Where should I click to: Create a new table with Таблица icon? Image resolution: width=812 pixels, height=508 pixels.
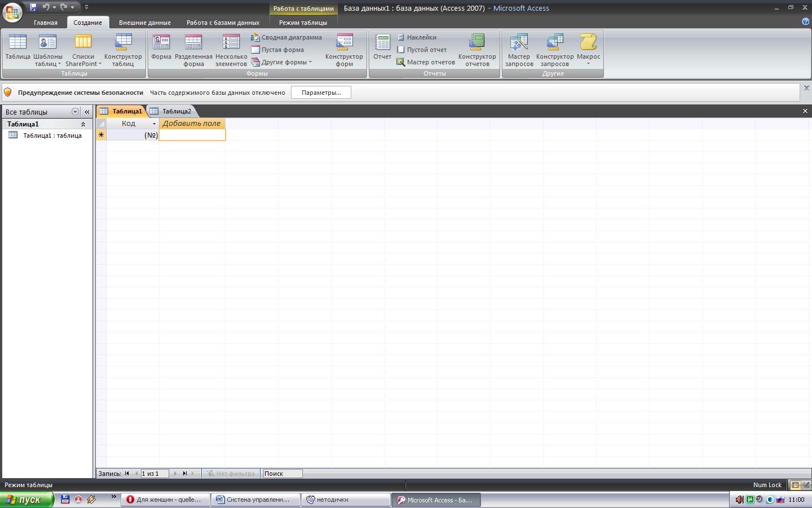17,47
